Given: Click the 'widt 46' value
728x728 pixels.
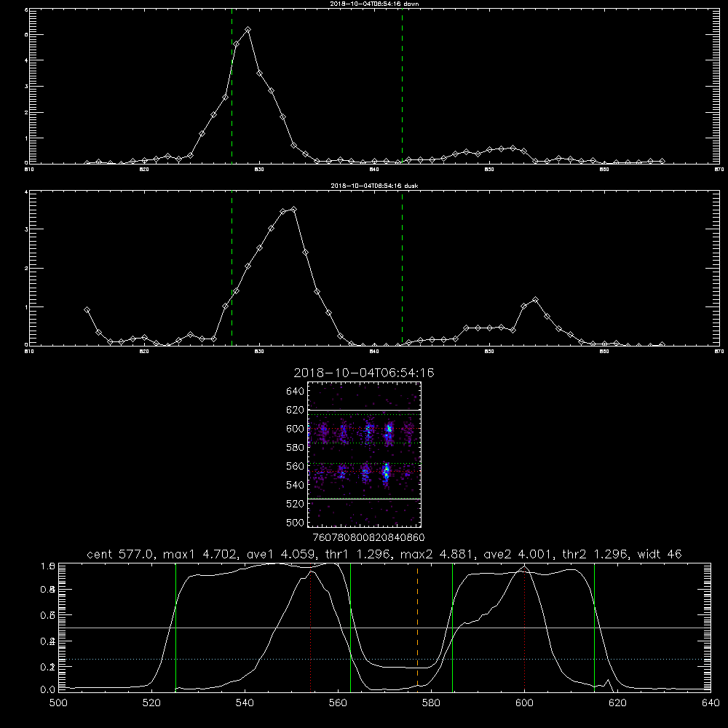Looking at the screenshot, I should pyautogui.click(x=660, y=554).
